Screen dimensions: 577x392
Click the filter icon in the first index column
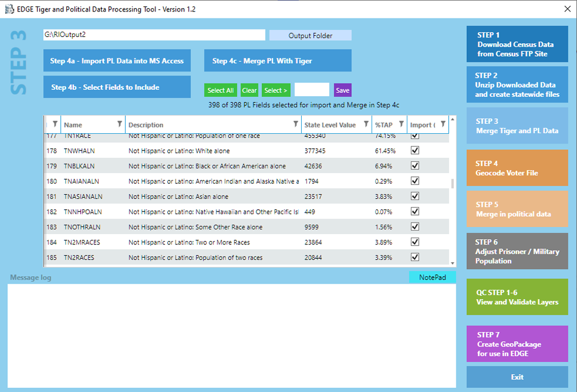pyautogui.click(x=55, y=125)
